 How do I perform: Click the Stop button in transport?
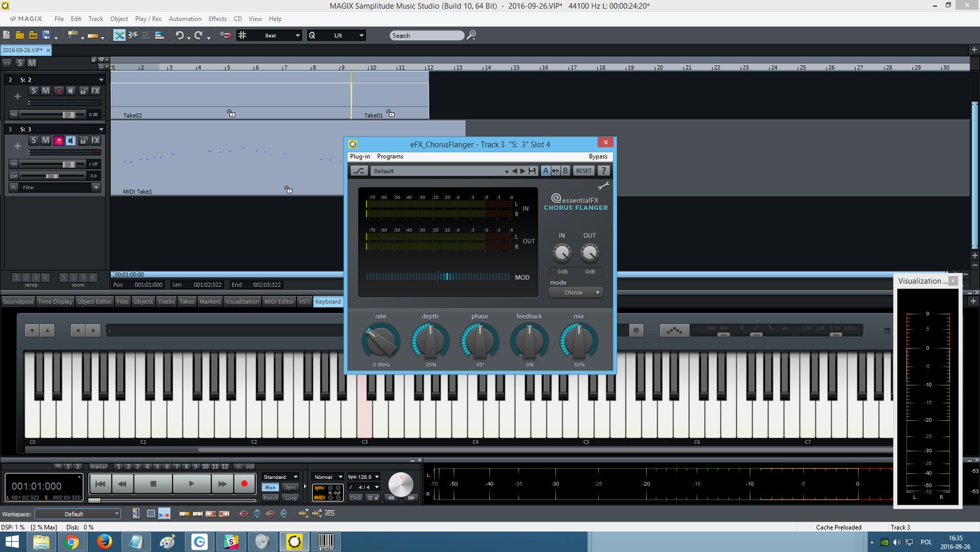pyautogui.click(x=153, y=484)
